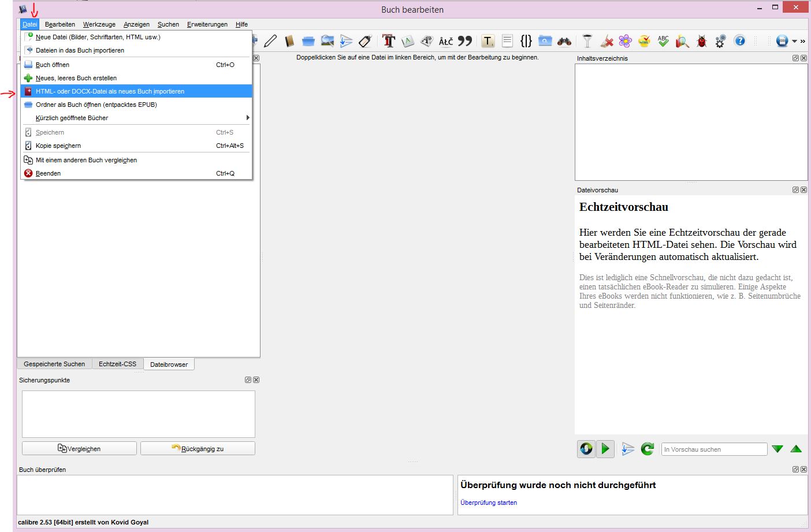Click the red T fonts icon
The height and width of the screenshot is (532, 811).
point(389,41)
